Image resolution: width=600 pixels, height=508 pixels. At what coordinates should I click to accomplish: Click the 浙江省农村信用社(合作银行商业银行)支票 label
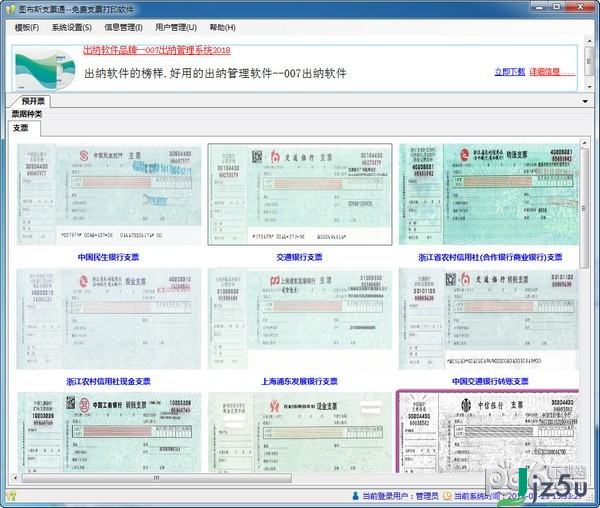(x=490, y=257)
